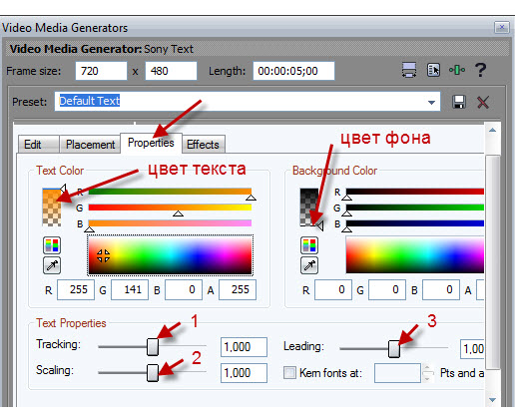
Task: Click the Text Color eyedropper tool
Action: tap(52, 265)
